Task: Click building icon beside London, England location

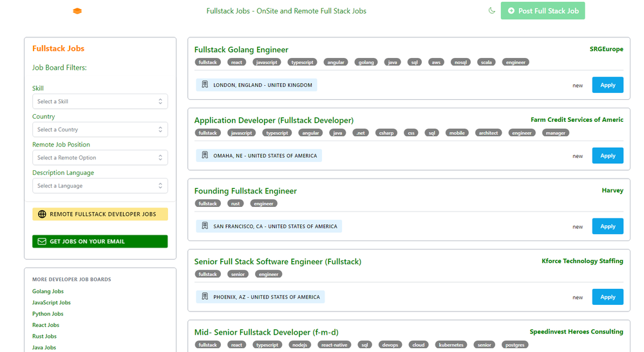Action: pos(205,84)
